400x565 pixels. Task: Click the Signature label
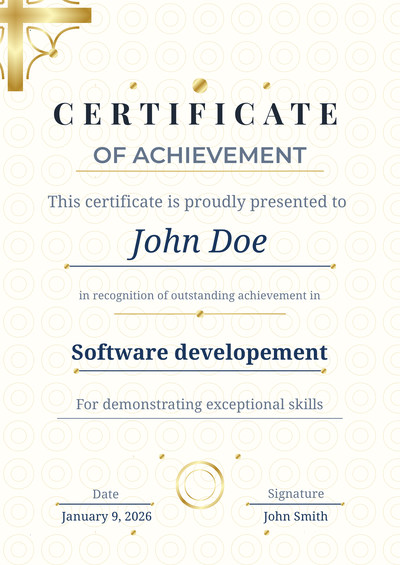(296, 494)
